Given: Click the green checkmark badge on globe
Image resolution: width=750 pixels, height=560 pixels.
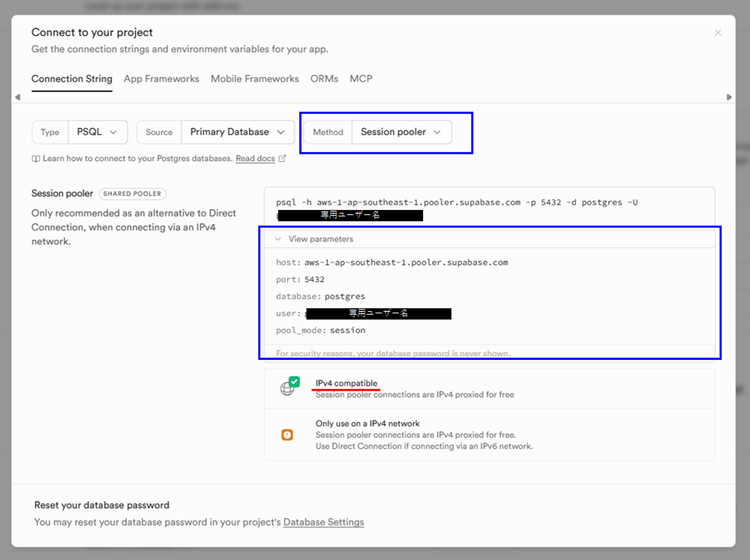Looking at the screenshot, I should [295, 382].
